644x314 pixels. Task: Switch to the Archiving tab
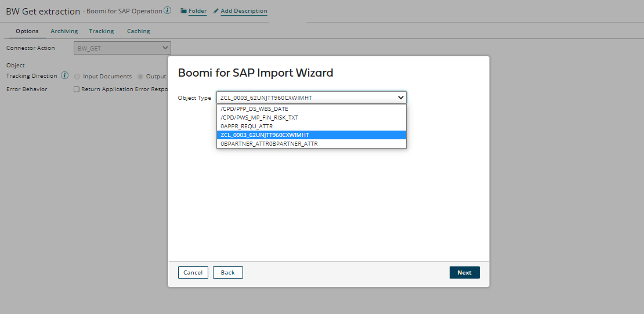coord(64,31)
